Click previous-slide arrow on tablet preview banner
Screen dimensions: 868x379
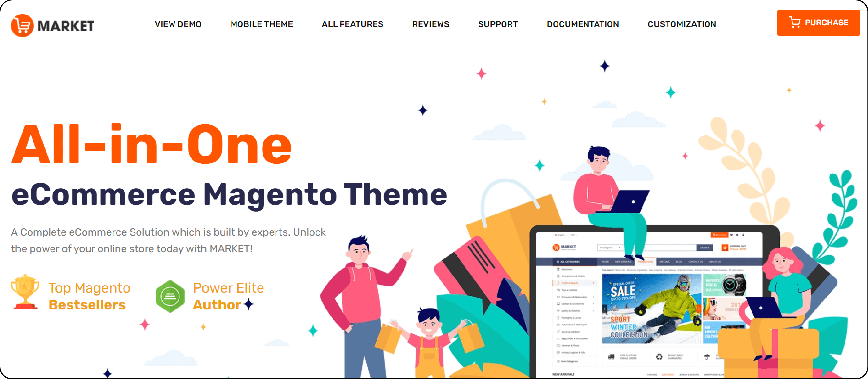(x=605, y=309)
